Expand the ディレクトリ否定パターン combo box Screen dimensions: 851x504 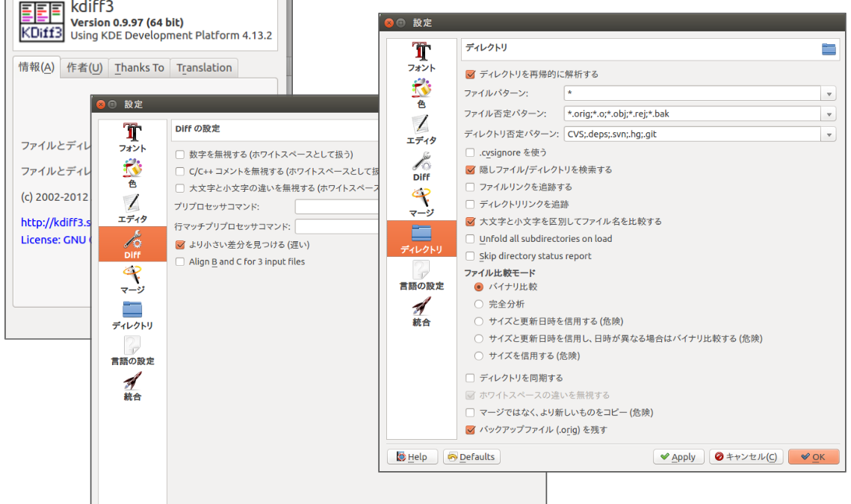[x=828, y=134]
